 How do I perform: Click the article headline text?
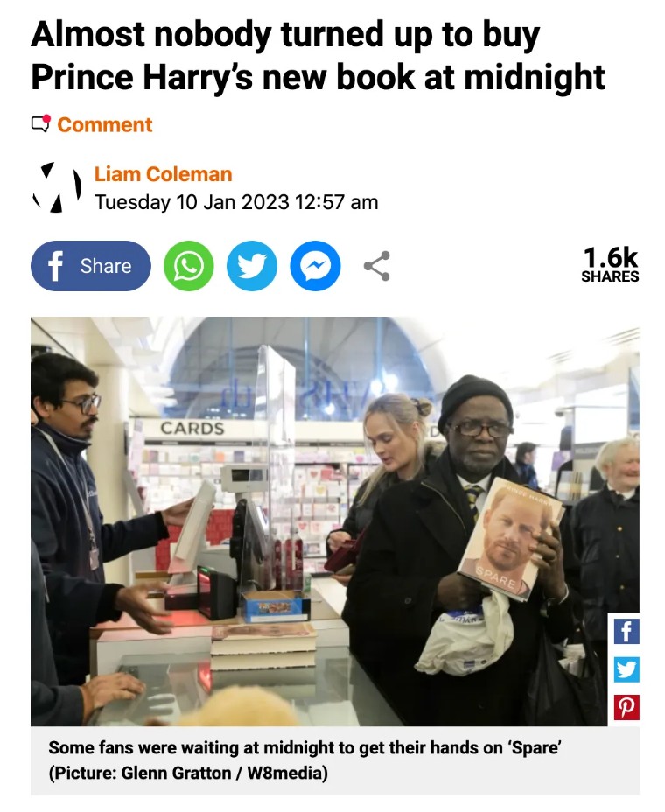pos(318,55)
